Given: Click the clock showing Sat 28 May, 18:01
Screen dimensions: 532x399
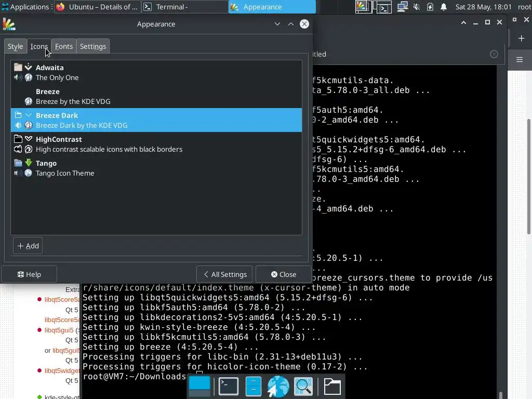Looking at the screenshot, I should click(x=483, y=7).
